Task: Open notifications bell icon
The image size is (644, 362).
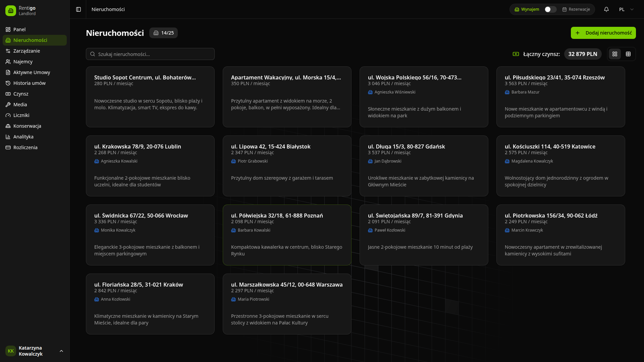Action: (x=606, y=9)
